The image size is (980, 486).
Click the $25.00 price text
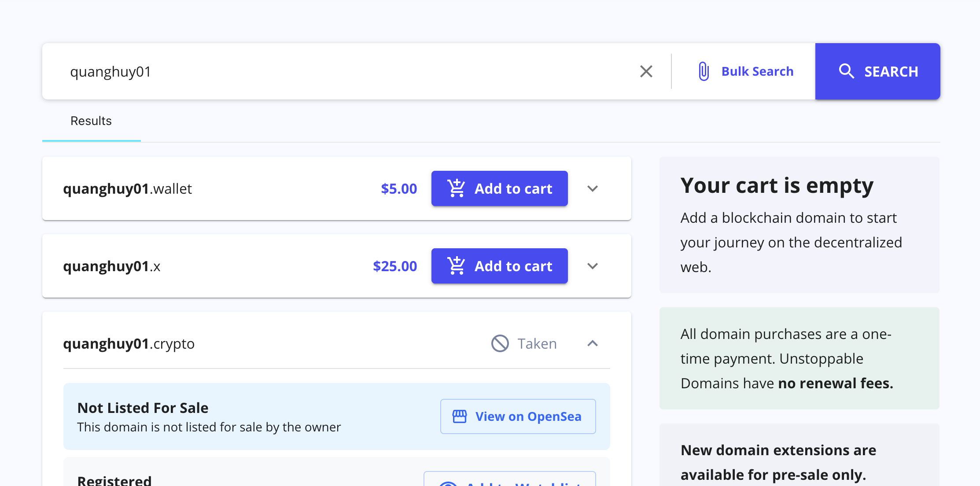[x=395, y=266]
